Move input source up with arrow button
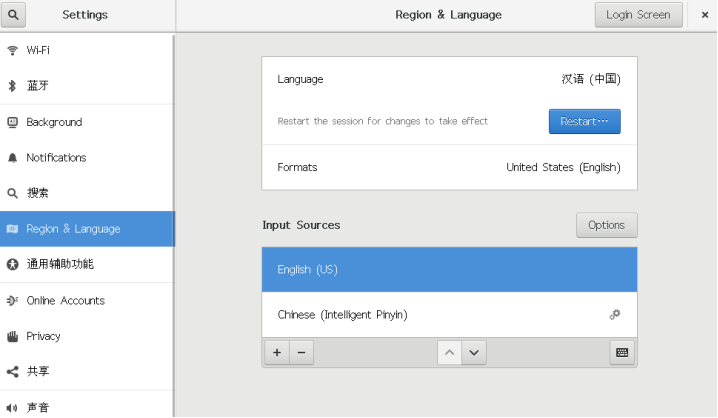This screenshot has width=718, height=418. click(x=450, y=352)
